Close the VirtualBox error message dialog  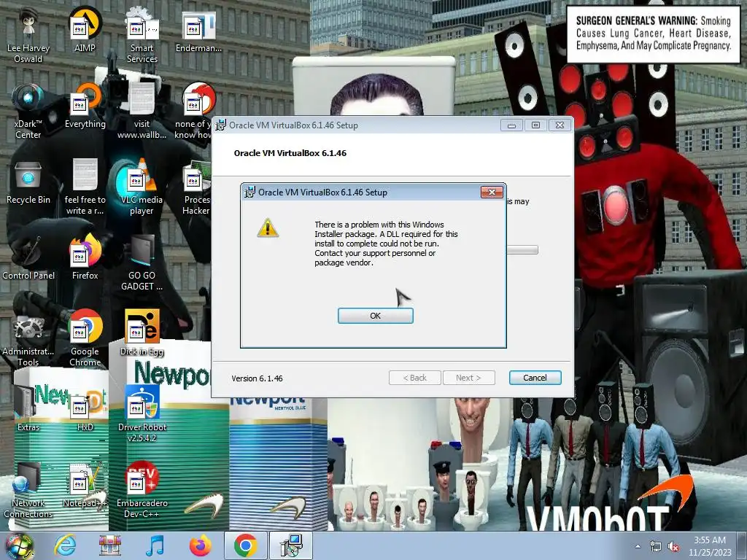[x=492, y=192]
